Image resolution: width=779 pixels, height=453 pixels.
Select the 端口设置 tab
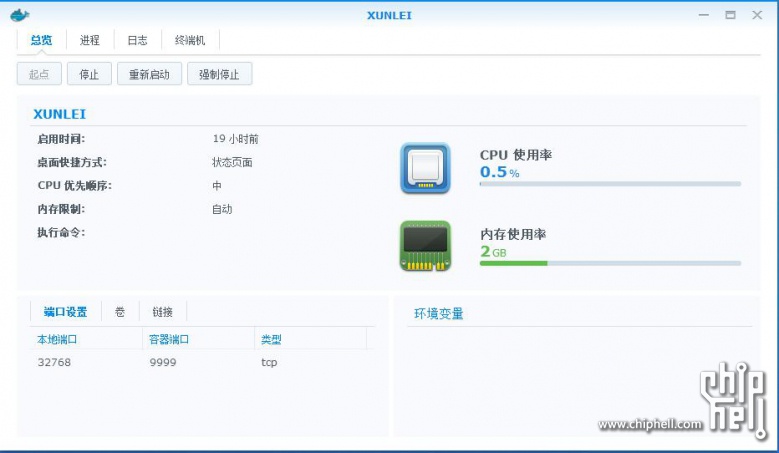(66, 312)
